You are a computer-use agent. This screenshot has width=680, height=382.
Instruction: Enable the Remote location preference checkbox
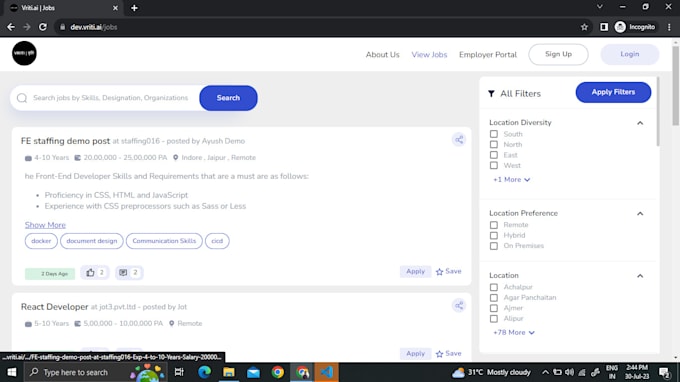(494, 225)
